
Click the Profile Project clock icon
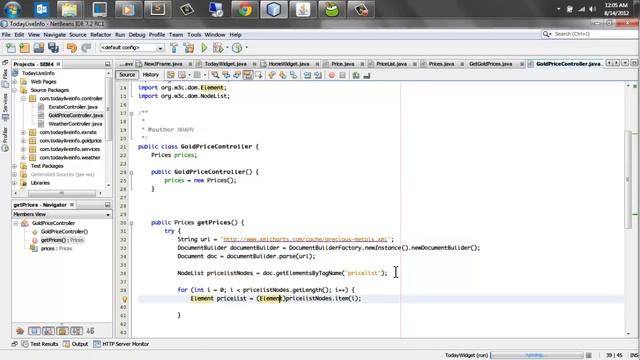tap(237, 48)
